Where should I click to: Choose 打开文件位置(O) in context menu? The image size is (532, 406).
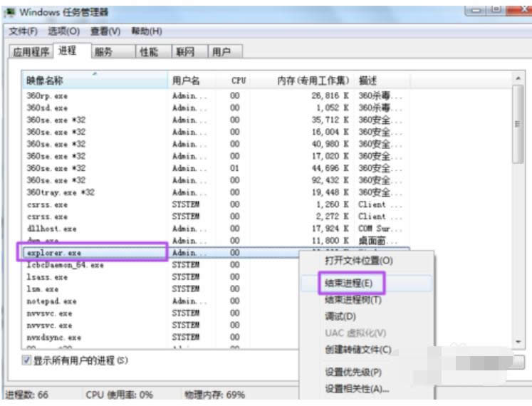(x=358, y=261)
